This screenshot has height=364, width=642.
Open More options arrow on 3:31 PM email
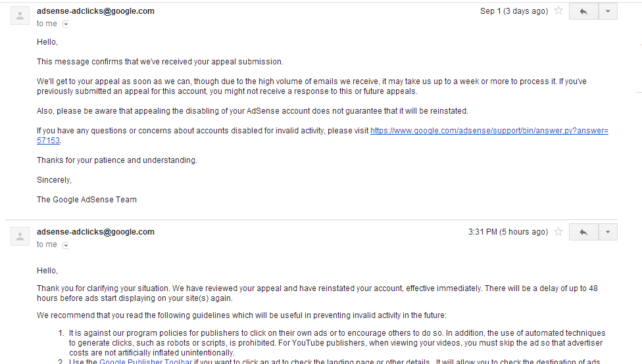608,232
